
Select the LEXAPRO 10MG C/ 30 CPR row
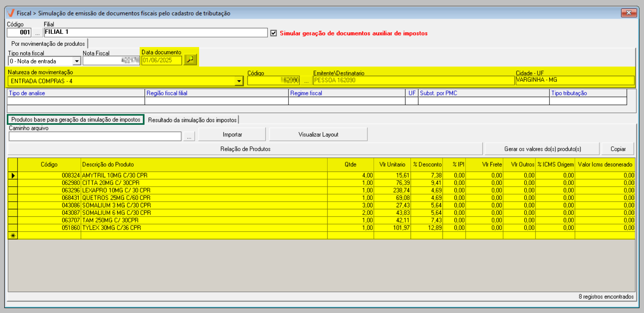coord(116,191)
